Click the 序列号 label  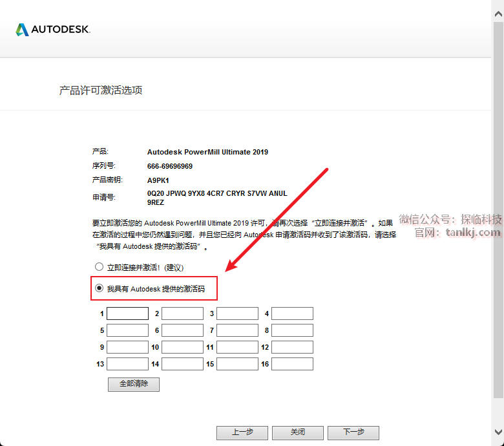pyautogui.click(x=104, y=165)
